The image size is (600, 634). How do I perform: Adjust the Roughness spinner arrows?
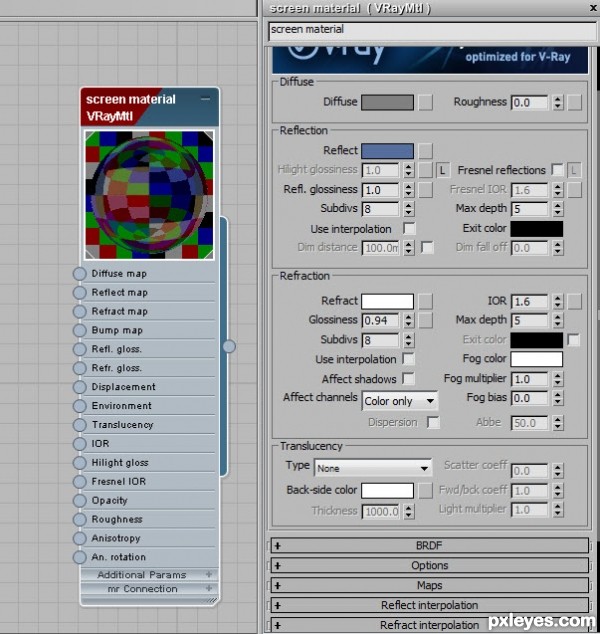tap(558, 102)
